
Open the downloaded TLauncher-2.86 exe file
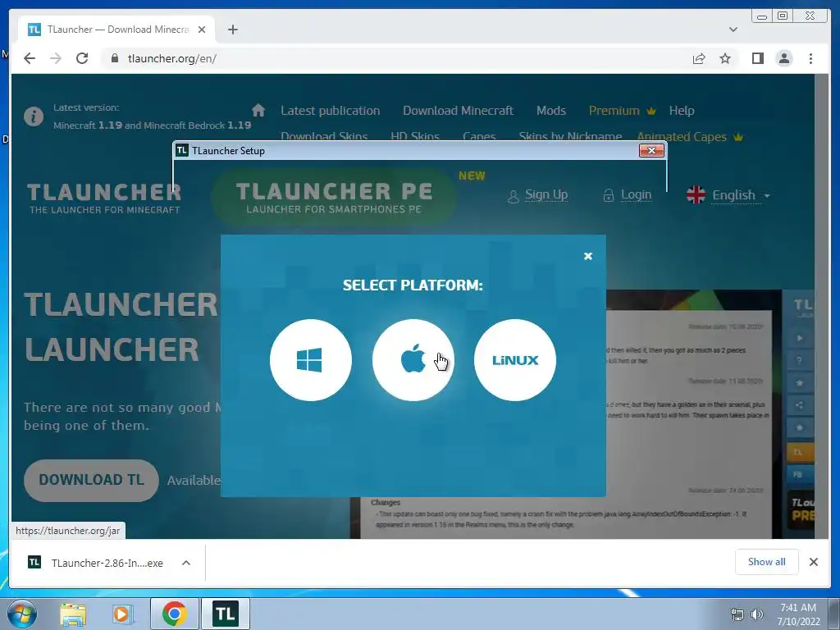click(97, 563)
